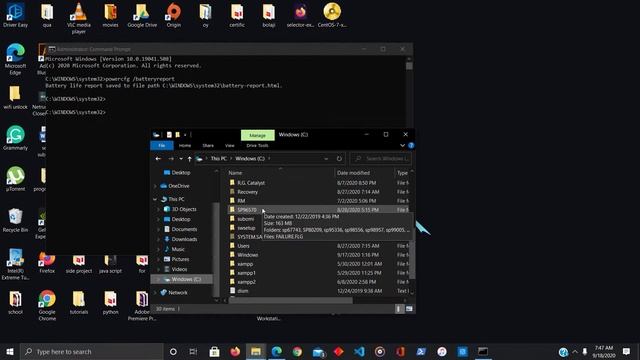
Task: Open the Cortana circle on the taskbar
Action: [x=173, y=351]
